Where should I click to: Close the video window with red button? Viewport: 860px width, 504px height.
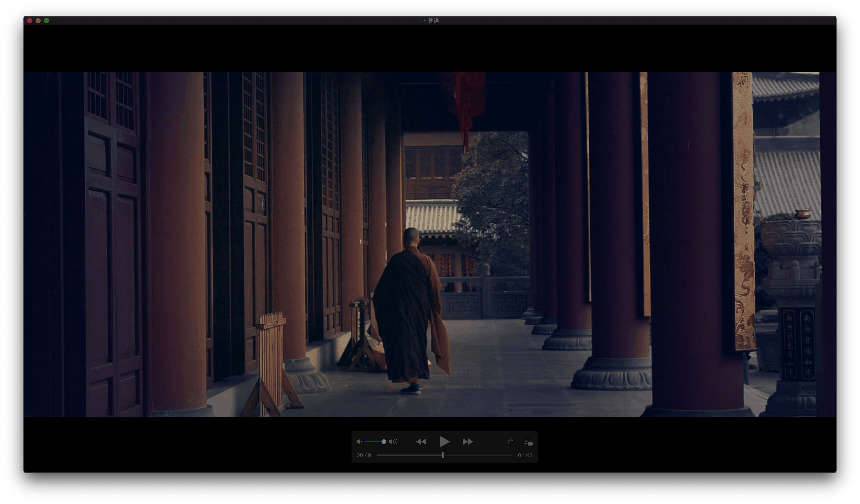click(30, 21)
